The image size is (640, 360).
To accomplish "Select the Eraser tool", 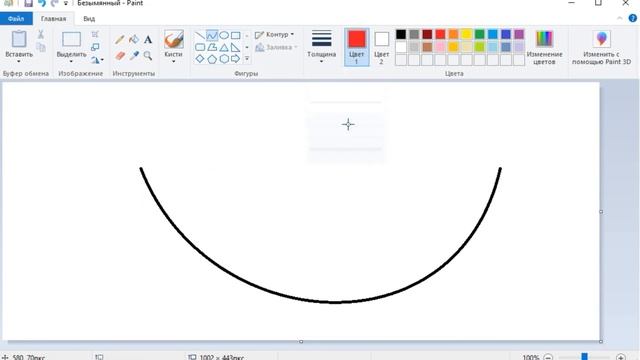I will pyautogui.click(x=120, y=56).
